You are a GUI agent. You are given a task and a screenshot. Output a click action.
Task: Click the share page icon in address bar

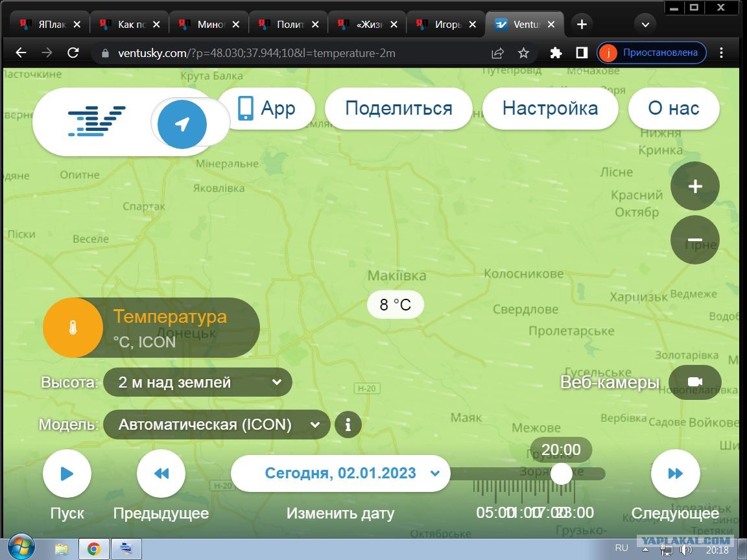click(x=497, y=53)
